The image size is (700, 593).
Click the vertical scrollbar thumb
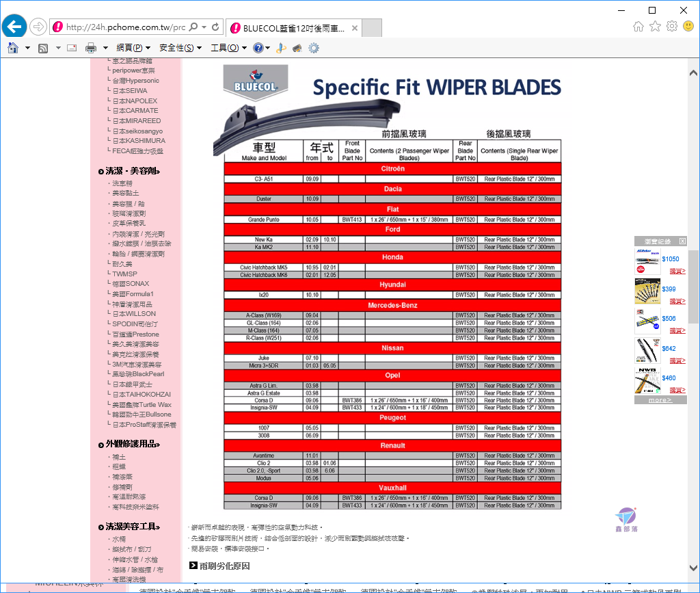[x=693, y=287]
